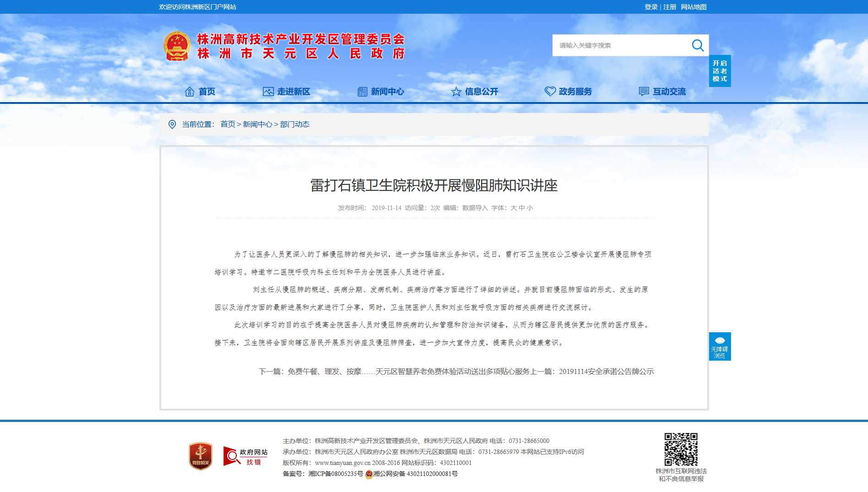Toggle 无障碍浏览 accessibility browsing
Screen dimensions: 868x492
coord(720,346)
